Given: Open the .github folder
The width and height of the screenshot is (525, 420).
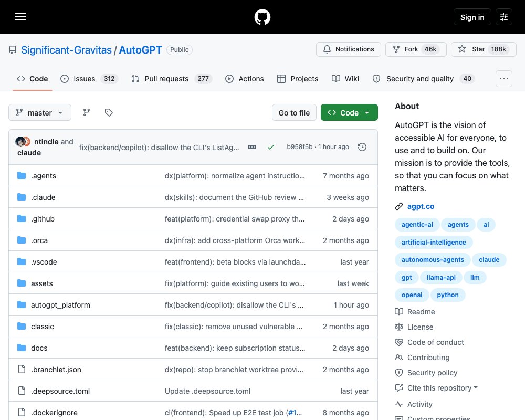Looking at the screenshot, I should (43, 219).
